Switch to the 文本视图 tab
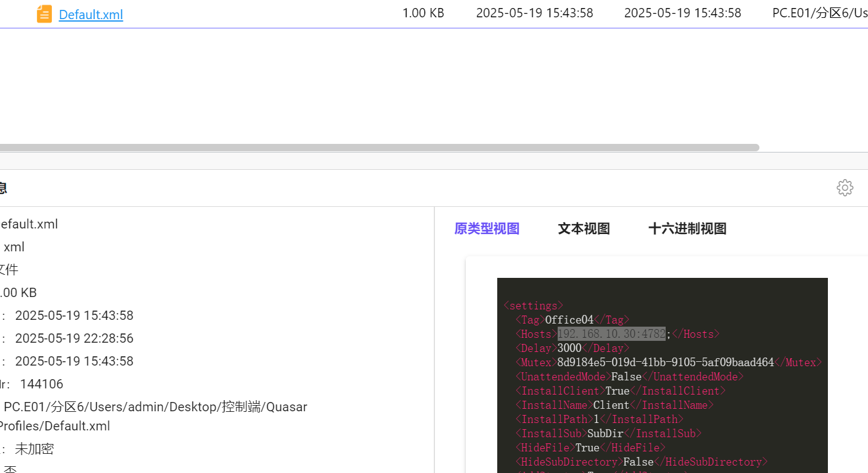 click(584, 228)
